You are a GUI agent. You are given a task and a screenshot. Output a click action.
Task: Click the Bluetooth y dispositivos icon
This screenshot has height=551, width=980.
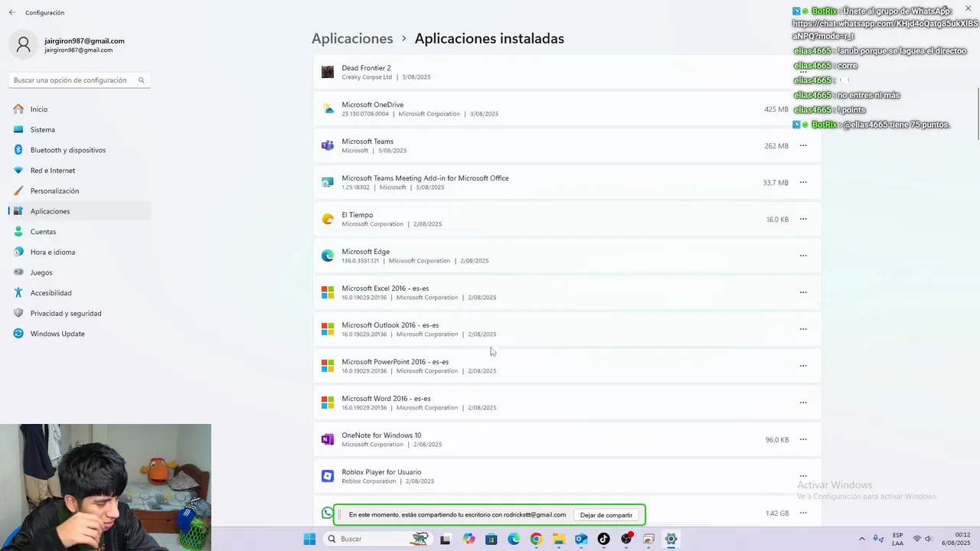[x=18, y=150]
